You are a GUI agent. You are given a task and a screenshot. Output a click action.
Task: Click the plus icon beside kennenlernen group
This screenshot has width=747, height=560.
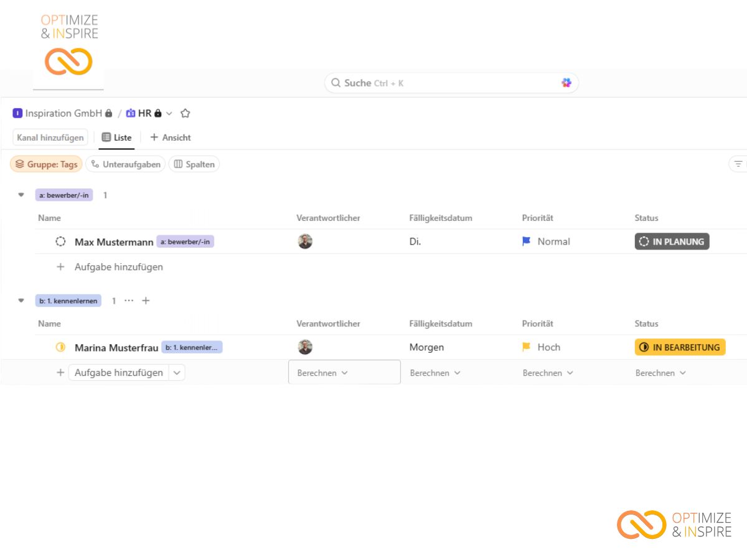tap(146, 301)
